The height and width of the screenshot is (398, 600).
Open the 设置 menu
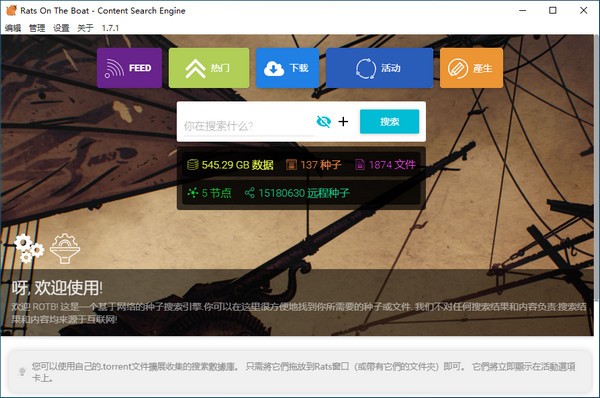point(61,28)
